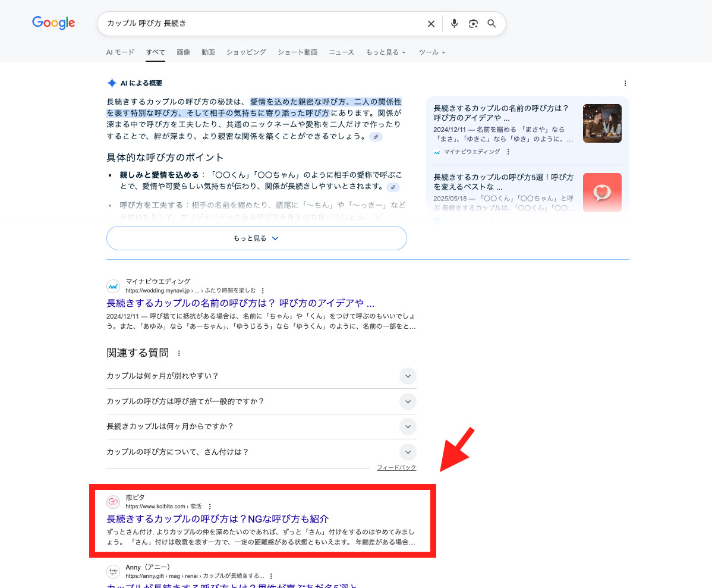Click Anny（アニー） site name
This screenshot has height=588, width=712.
[x=147, y=567]
